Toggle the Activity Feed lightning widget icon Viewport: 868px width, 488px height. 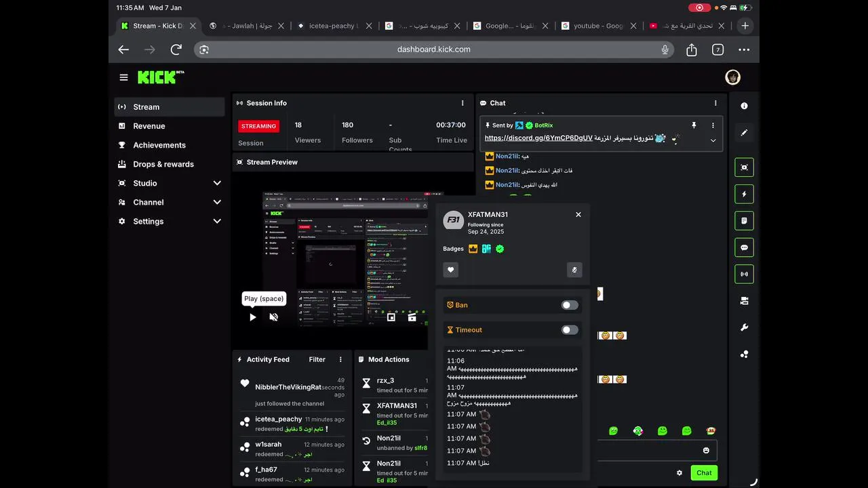tap(744, 194)
